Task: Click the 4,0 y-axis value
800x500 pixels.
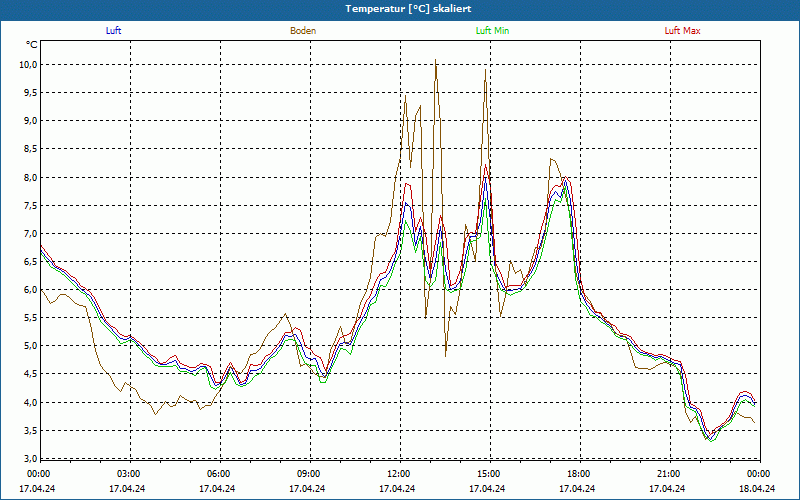Action: [x=30, y=402]
